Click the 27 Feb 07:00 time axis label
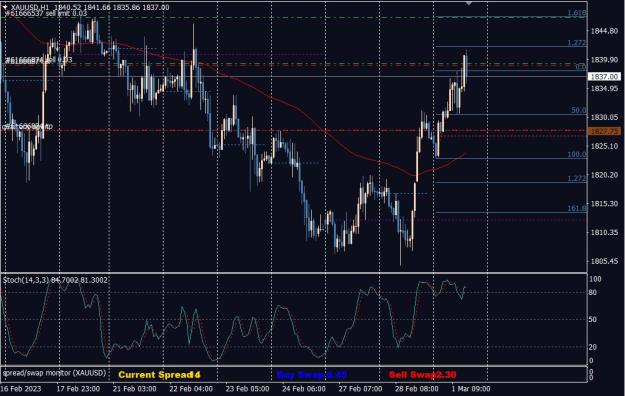625x396 pixels. point(360,388)
